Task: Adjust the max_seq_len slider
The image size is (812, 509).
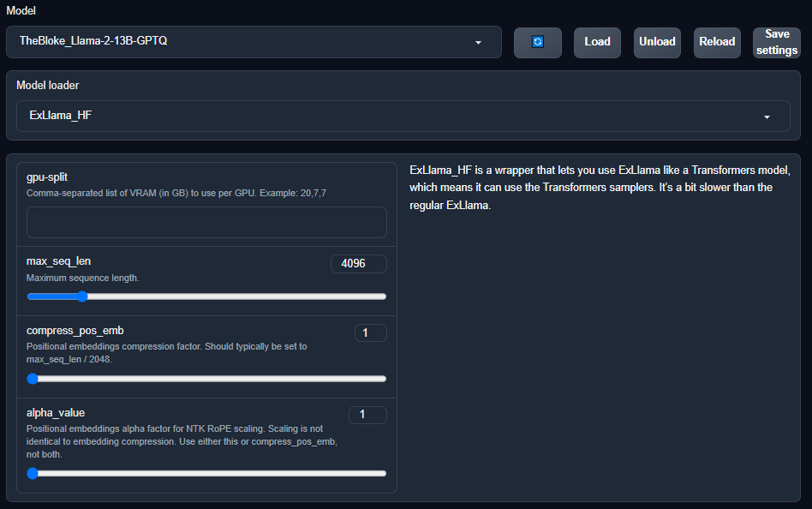Action: 81,296
